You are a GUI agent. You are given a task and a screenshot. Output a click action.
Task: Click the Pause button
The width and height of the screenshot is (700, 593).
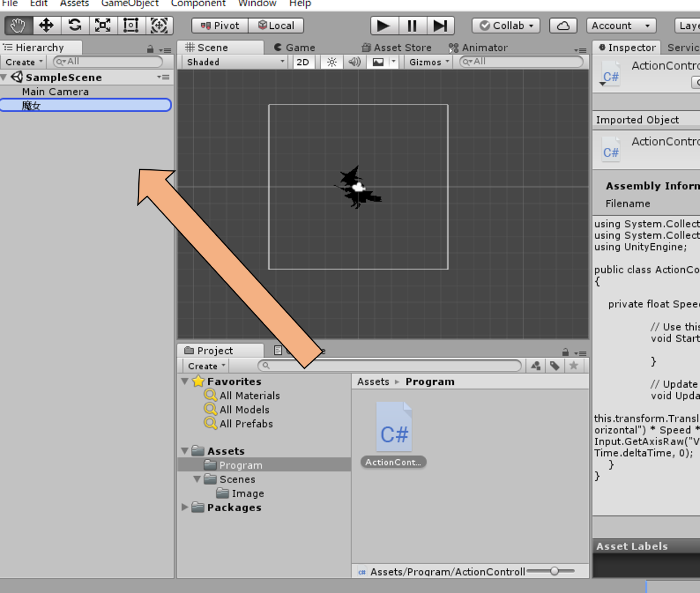click(412, 25)
